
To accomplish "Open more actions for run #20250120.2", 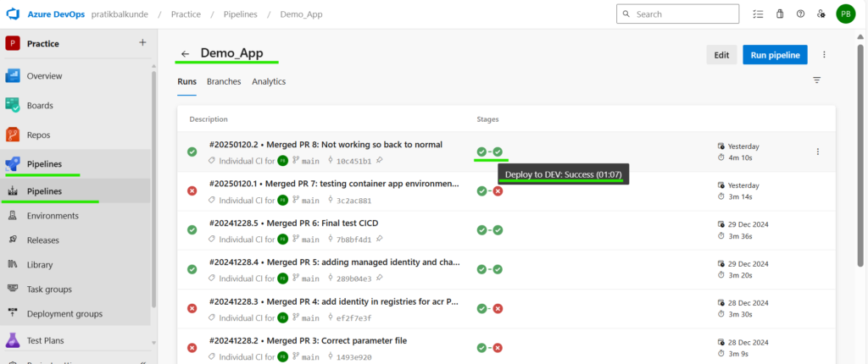I will (x=818, y=152).
